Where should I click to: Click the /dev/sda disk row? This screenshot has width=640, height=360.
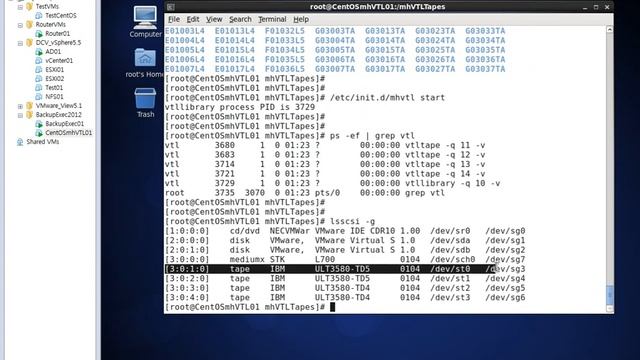[345, 240]
